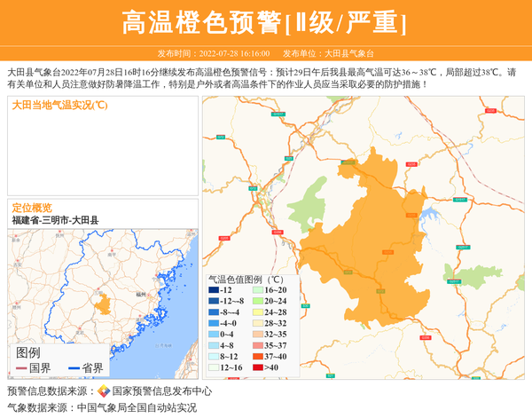Click the 定位概览 panel heading
Screen dimensions: 532x418
[32, 208]
